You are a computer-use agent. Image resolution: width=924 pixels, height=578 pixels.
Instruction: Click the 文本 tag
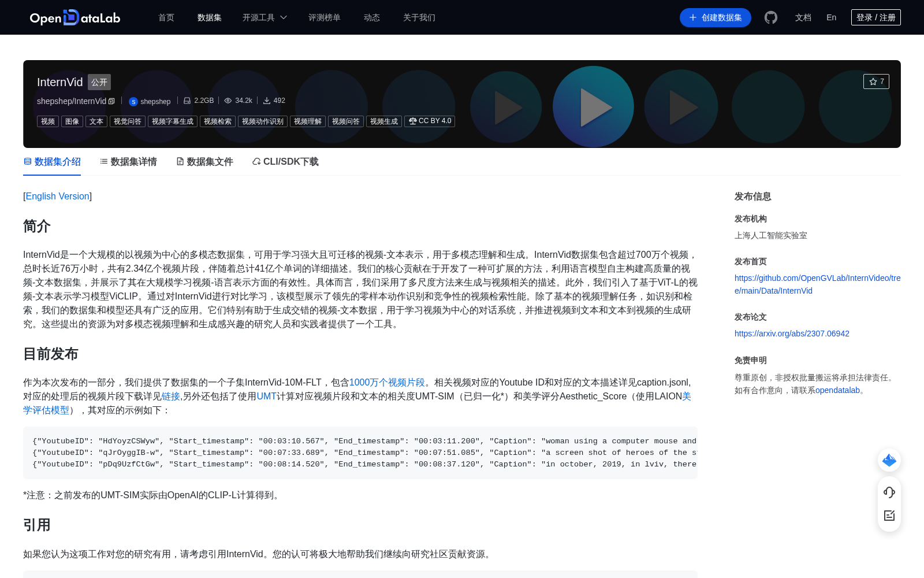[96, 121]
